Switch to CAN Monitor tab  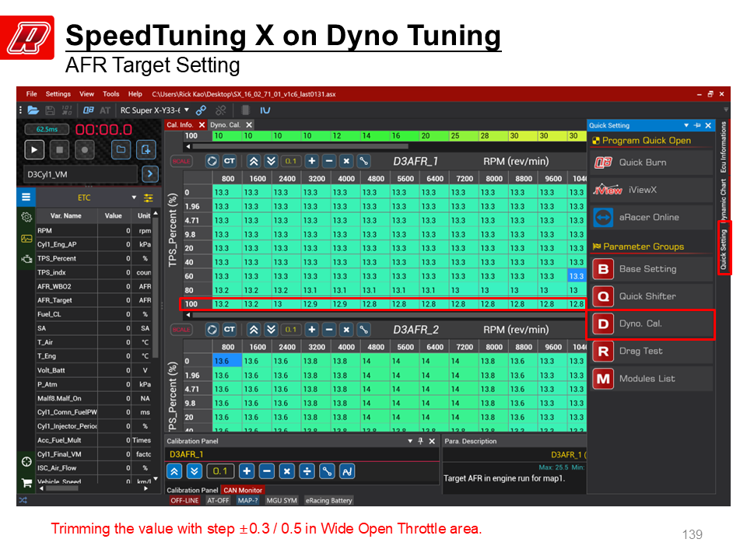[243, 490]
